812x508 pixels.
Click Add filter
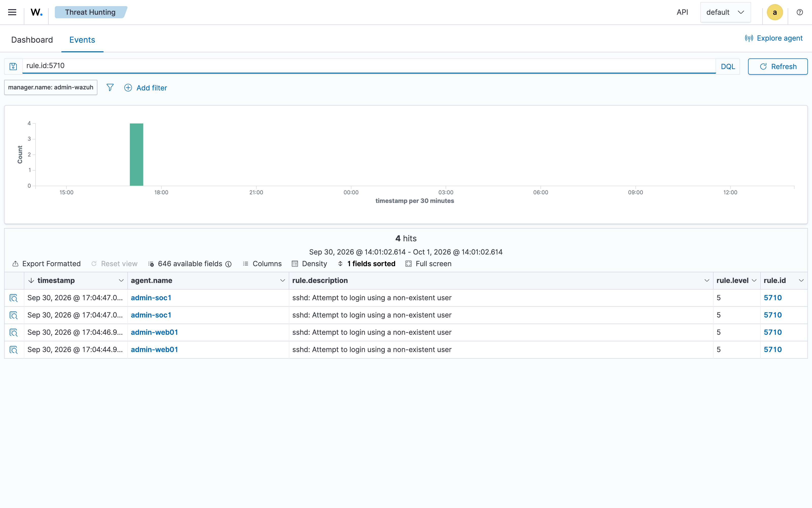[x=146, y=88]
